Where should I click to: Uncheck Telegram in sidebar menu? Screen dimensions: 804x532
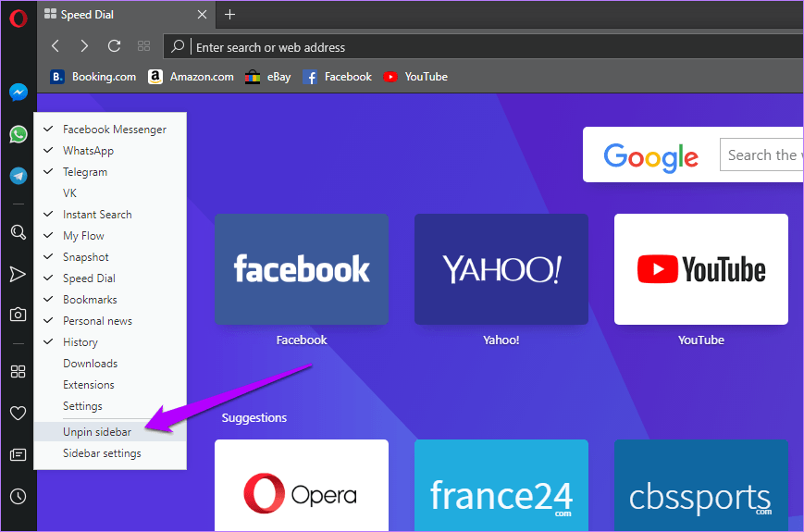(x=110, y=172)
